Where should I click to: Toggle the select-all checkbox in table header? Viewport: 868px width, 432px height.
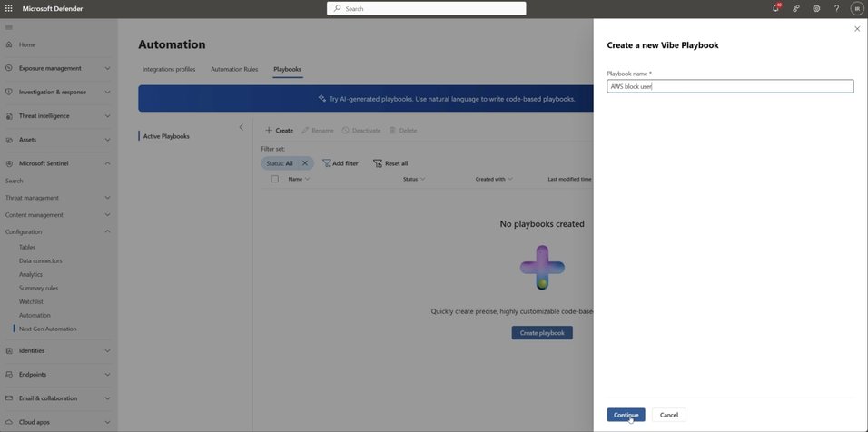pos(274,179)
